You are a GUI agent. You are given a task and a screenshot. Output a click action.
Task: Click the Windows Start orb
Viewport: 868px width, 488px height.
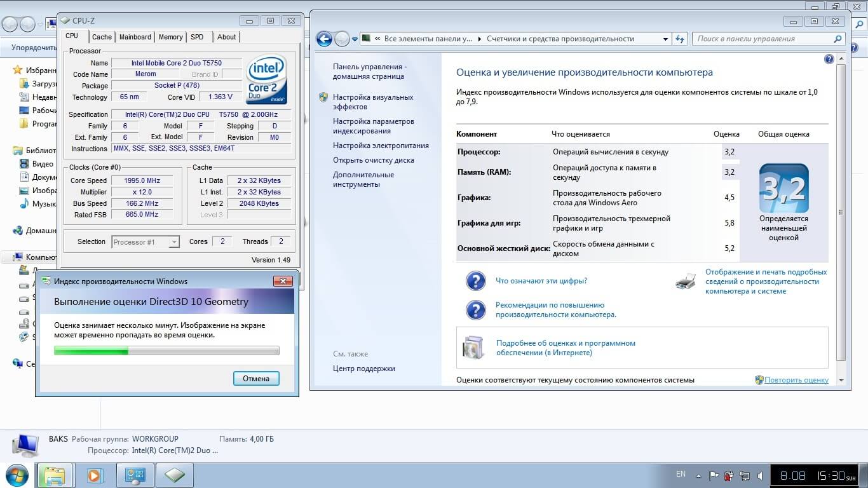click(x=17, y=475)
